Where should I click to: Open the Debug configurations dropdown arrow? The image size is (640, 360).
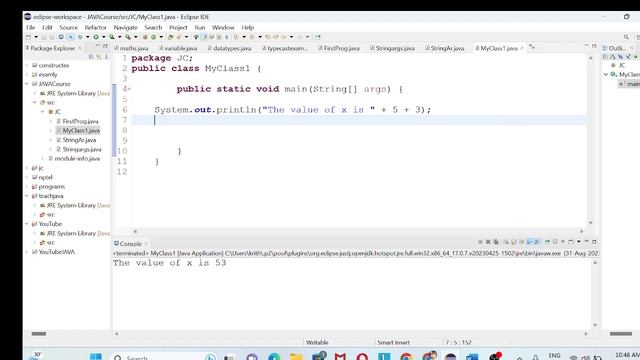88,37
